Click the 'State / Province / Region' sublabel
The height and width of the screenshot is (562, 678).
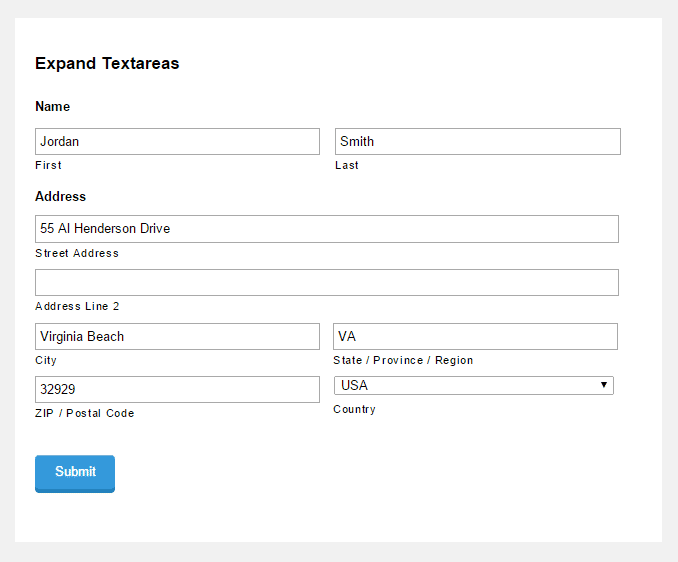tap(403, 360)
